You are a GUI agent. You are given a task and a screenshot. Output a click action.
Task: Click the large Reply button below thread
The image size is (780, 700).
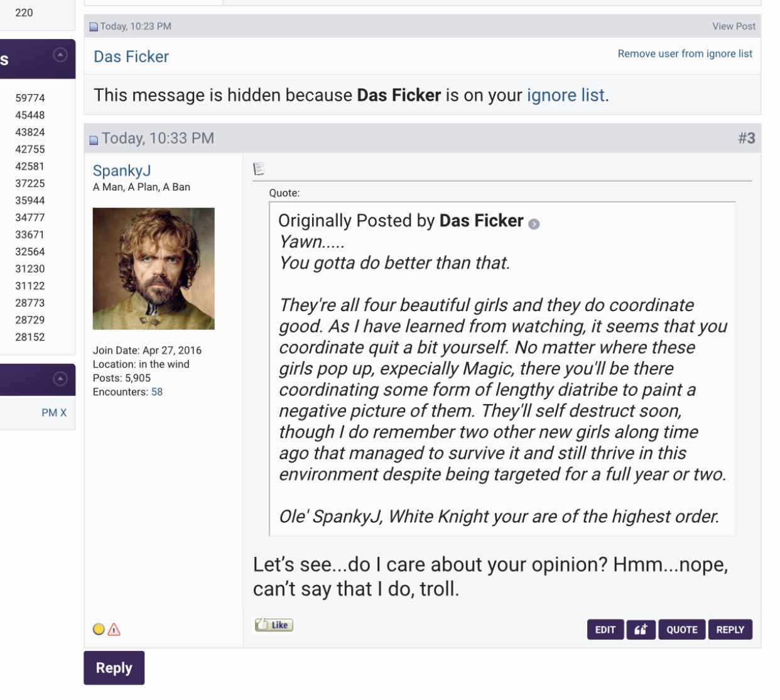[114, 668]
